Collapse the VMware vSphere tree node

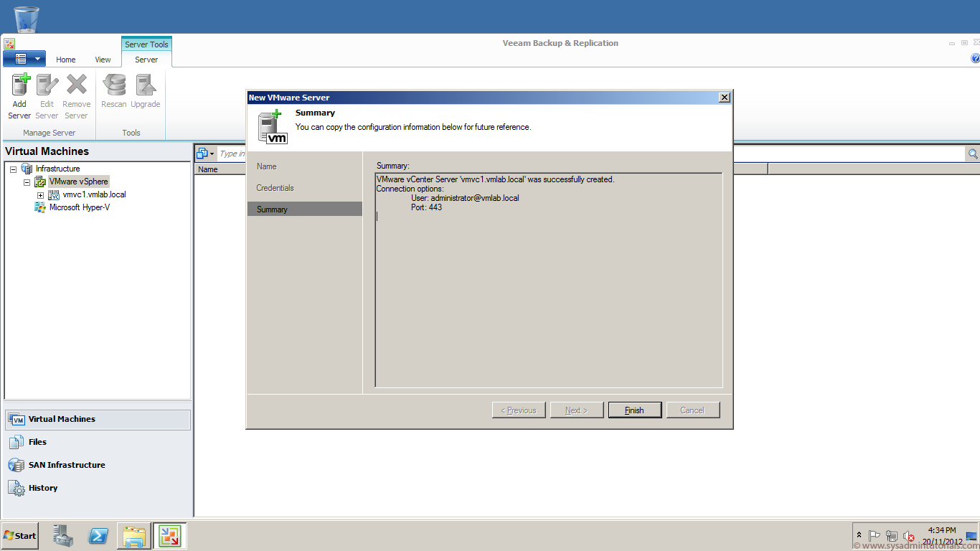(x=27, y=182)
